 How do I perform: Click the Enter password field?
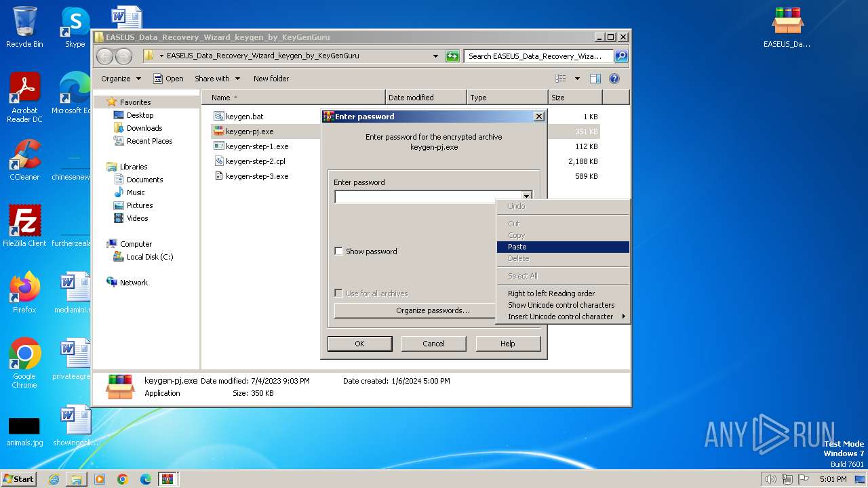click(427, 197)
